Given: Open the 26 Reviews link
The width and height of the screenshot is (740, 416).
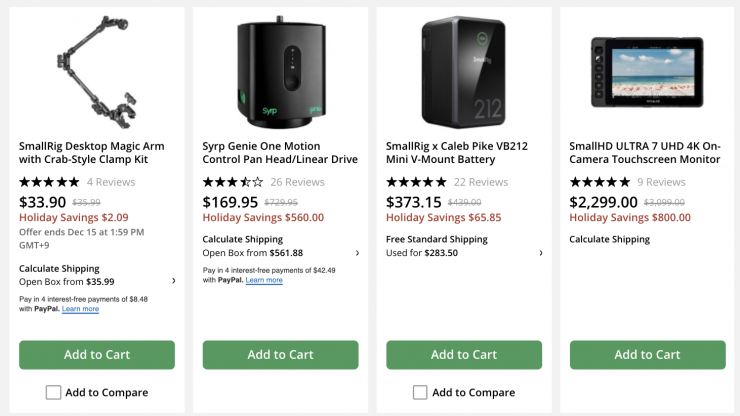Looking at the screenshot, I should coord(297,182).
